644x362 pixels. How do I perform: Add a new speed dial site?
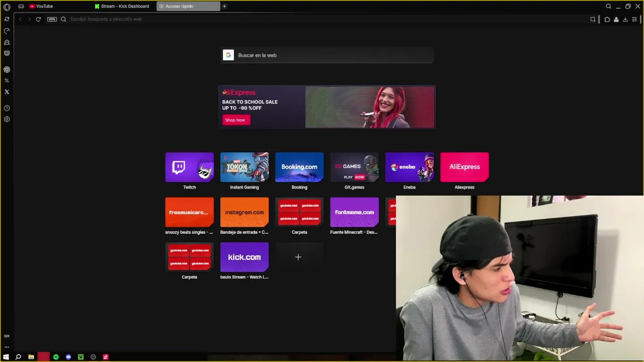[298, 257]
